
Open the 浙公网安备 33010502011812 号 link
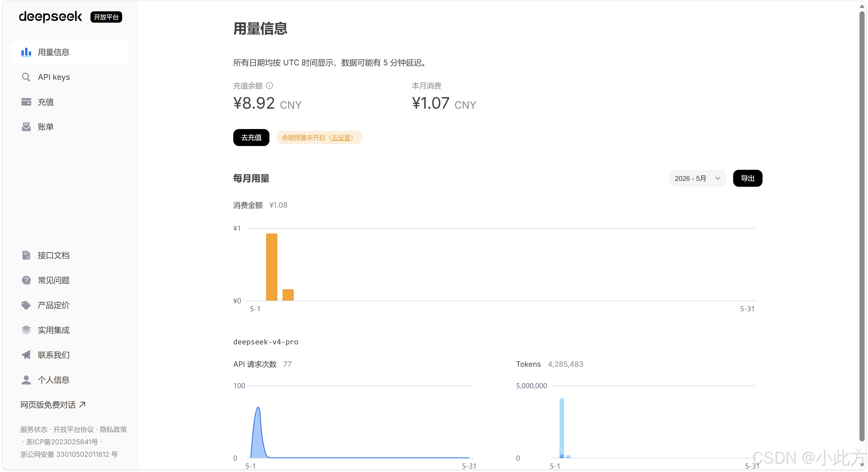point(69,454)
